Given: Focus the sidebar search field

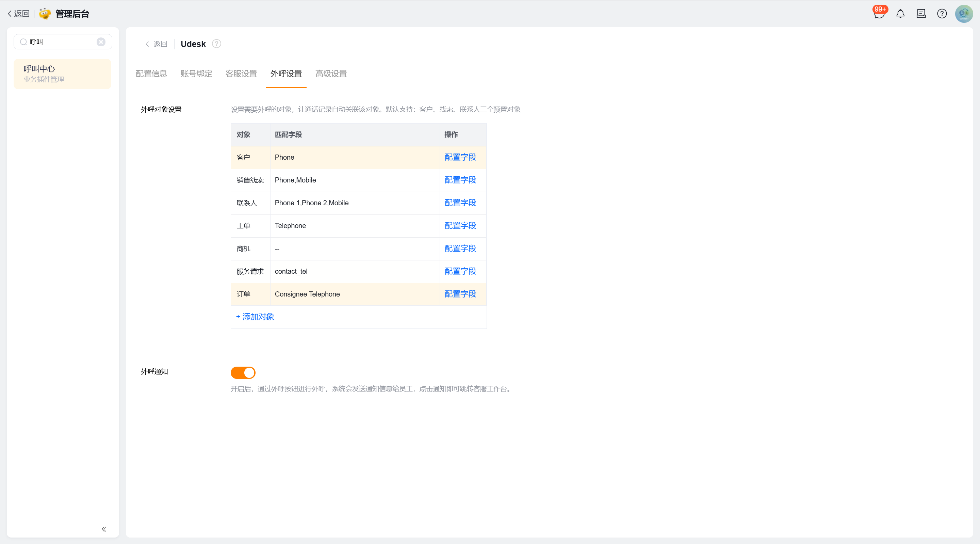Looking at the screenshot, I should pyautogui.click(x=63, y=42).
